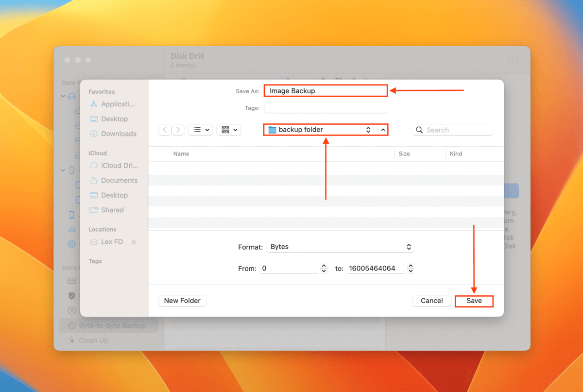This screenshot has height=392, width=583.
Task: Click the to value field 16005464064
Action: coord(376,268)
